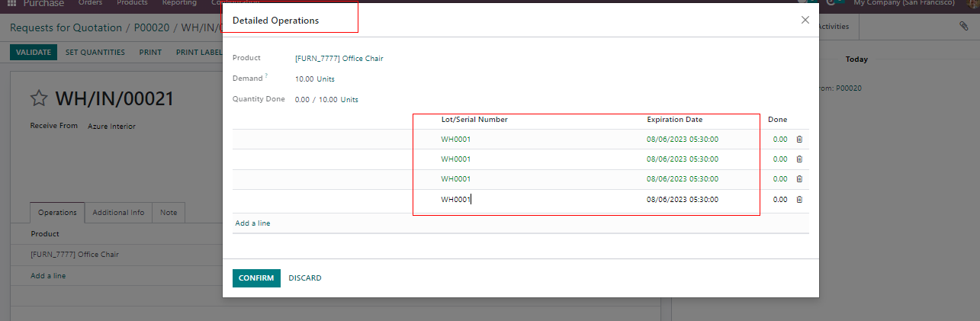Screen dimensions: 980x321
Task: Click Discard in the dialog
Action: (x=304, y=278)
